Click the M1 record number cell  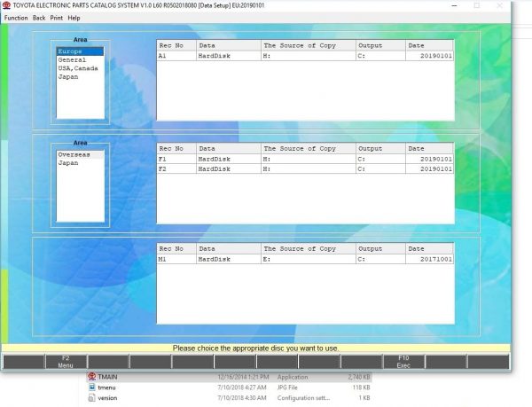tap(176, 259)
